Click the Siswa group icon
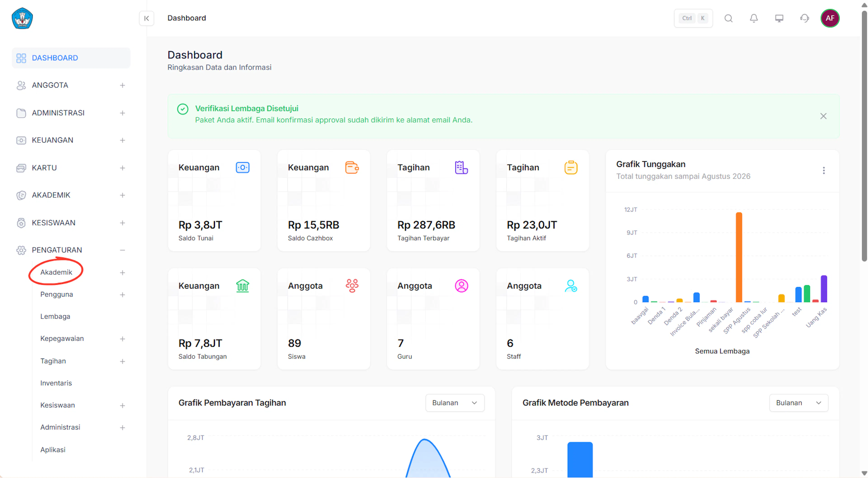Screen dimensions: 868x478 tap(352, 286)
